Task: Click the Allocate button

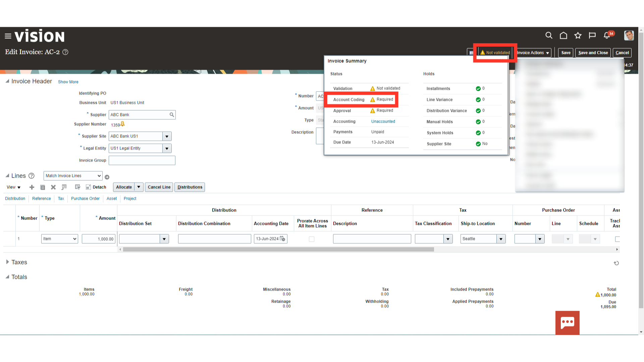Action: [124, 187]
